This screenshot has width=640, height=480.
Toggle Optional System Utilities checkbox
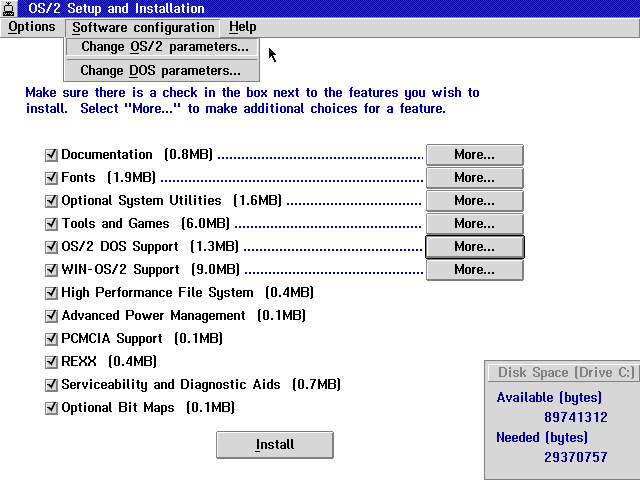click(51, 201)
